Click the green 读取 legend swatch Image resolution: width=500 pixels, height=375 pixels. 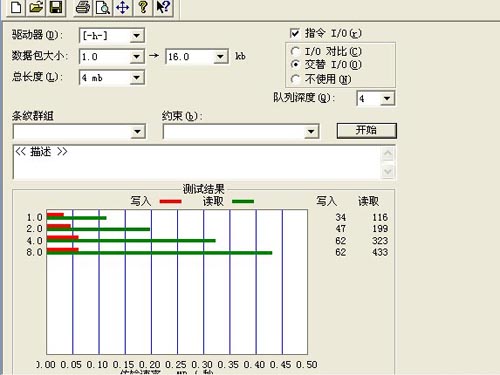coord(243,201)
